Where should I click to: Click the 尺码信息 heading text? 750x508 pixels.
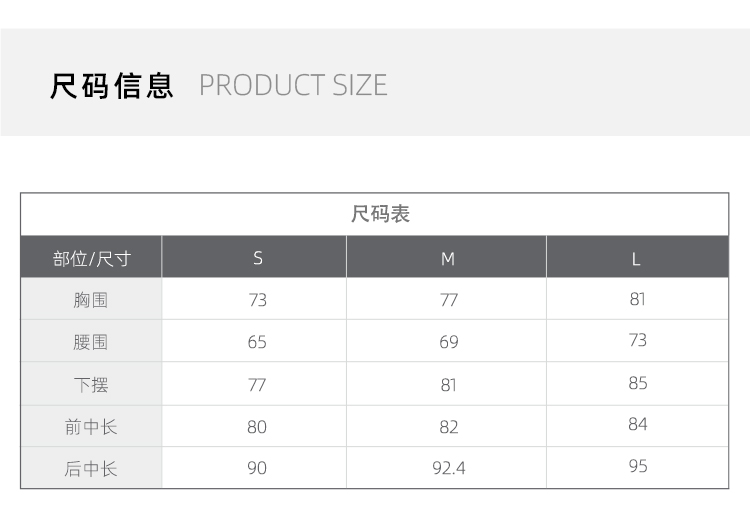[x=112, y=86]
